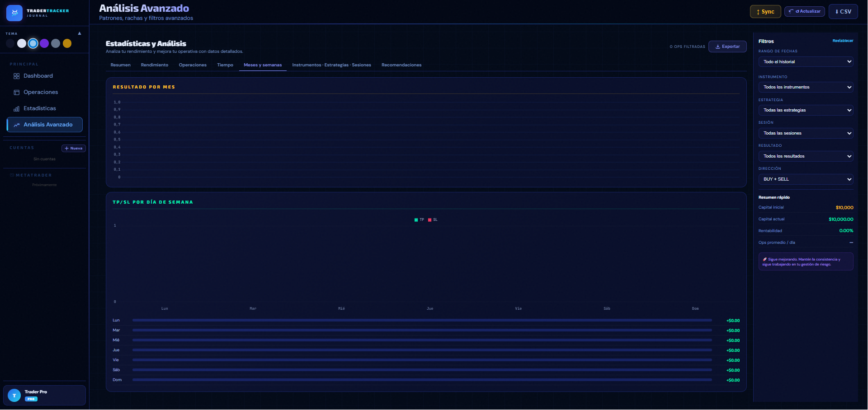This screenshot has height=410, width=868.
Task: Click the Capital inicial $10,000 value
Action: (x=844, y=208)
